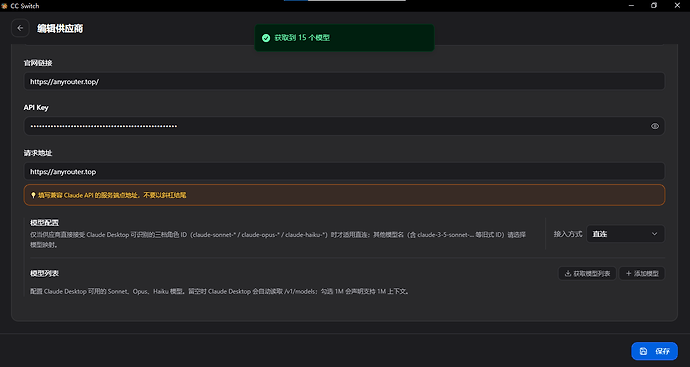The height and width of the screenshot is (367, 690).
Task: Open the 接入方式 dropdown showing 直连
Action: click(x=625, y=234)
